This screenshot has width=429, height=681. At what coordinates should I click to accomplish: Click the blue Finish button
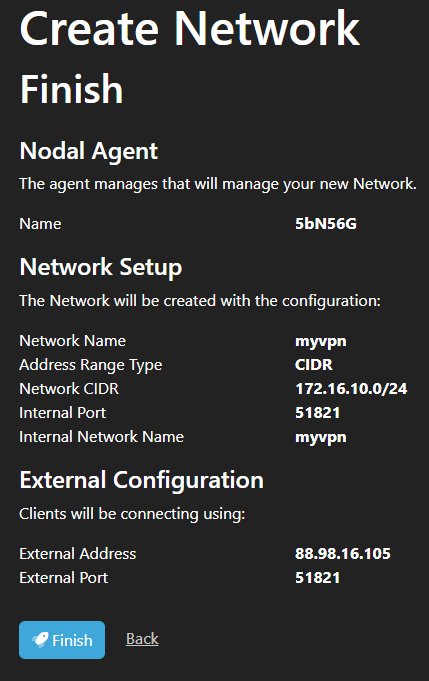coord(62,640)
